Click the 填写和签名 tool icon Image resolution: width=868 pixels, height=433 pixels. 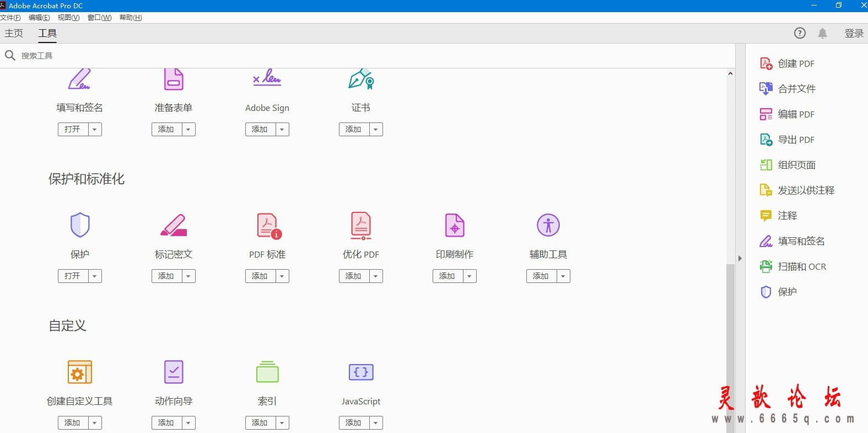[x=79, y=79]
